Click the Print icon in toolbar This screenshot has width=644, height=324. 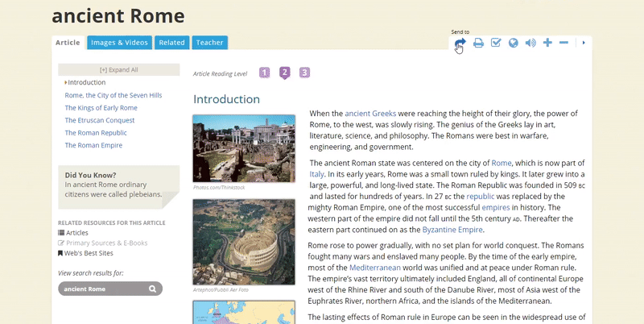coord(478,43)
